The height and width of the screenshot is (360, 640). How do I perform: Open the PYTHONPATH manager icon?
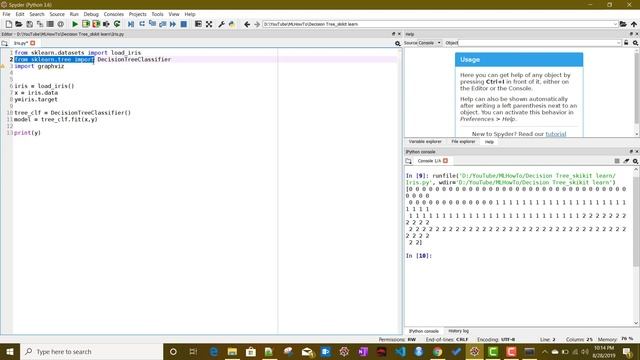pyautogui.click(x=232, y=24)
